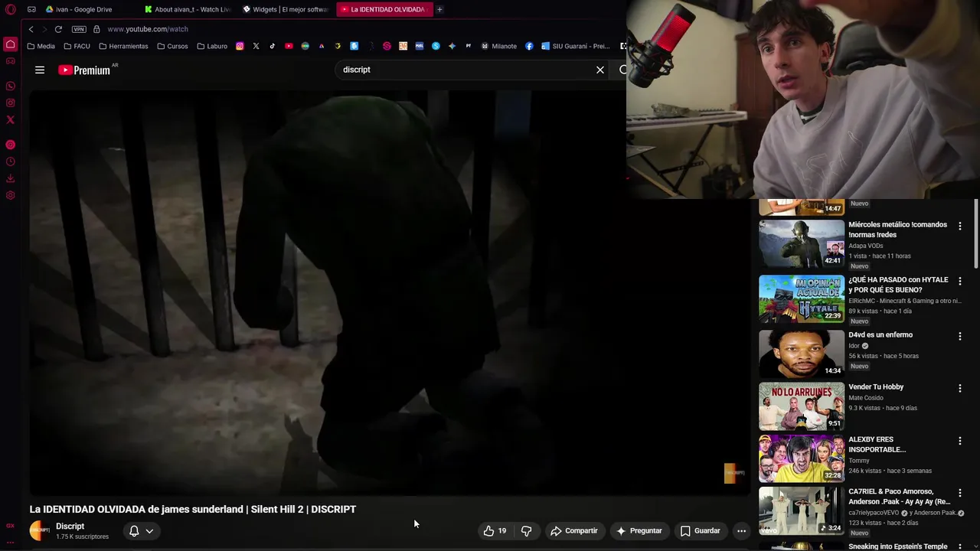This screenshot has height=551, width=980.
Task: Click the address bar URL youtube.com/watch
Action: click(148, 29)
